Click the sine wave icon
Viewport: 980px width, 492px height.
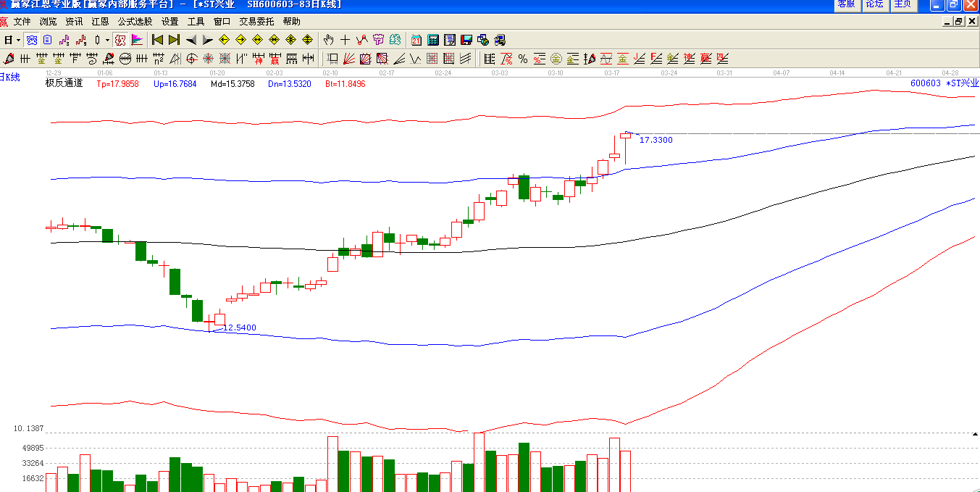point(606,59)
